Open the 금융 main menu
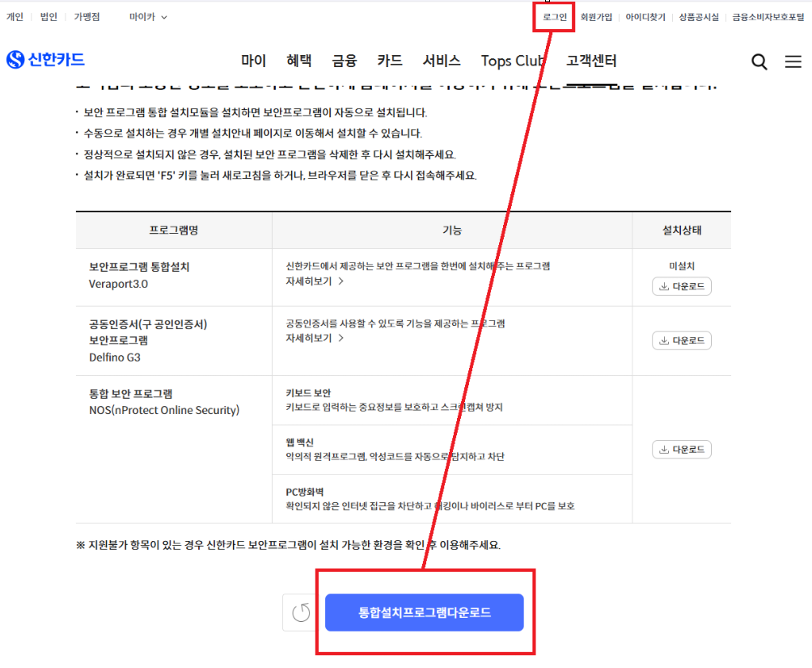The width and height of the screenshot is (812, 668). 345,61
